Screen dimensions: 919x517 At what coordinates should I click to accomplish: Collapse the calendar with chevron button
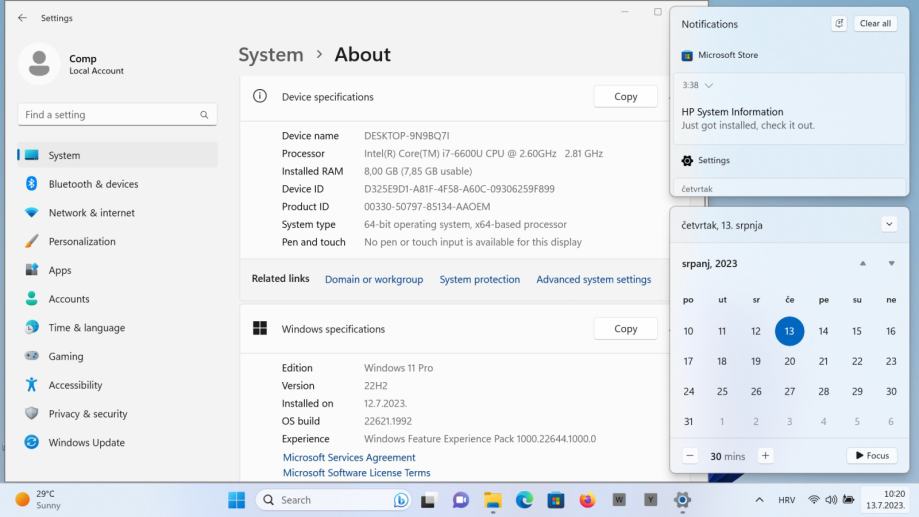pos(889,225)
